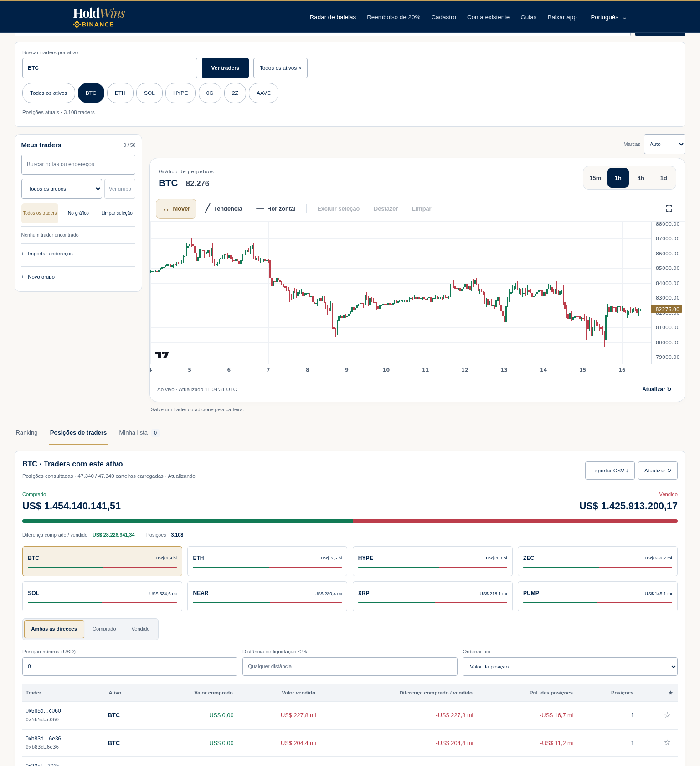Focus the 'Buscar notas ou endereços' field
The image size is (700, 766).
pyautogui.click(x=78, y=165)
